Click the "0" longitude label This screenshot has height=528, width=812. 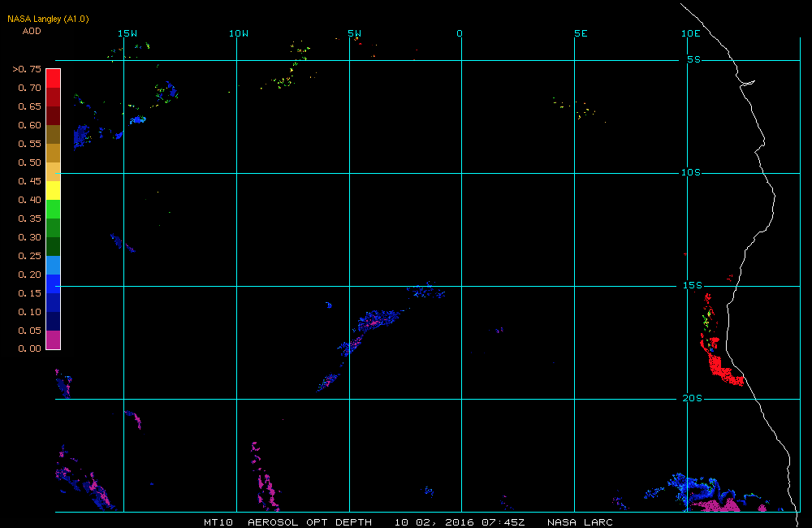click(x=460, y=33)
